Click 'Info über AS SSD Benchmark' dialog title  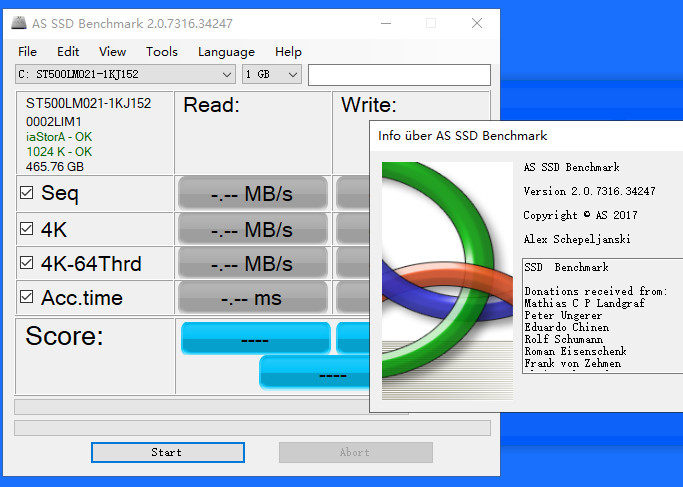[x=463, y=136]
